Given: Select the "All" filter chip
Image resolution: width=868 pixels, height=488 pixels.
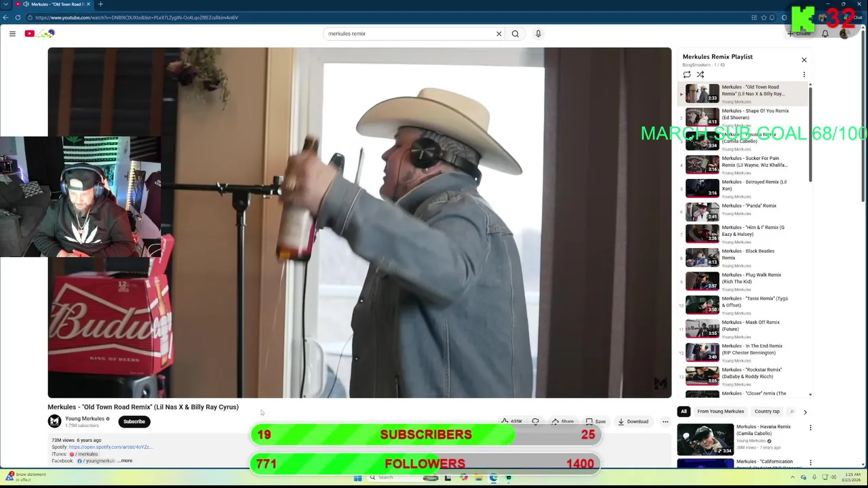Looking at the screenshot, I should 684,411.
